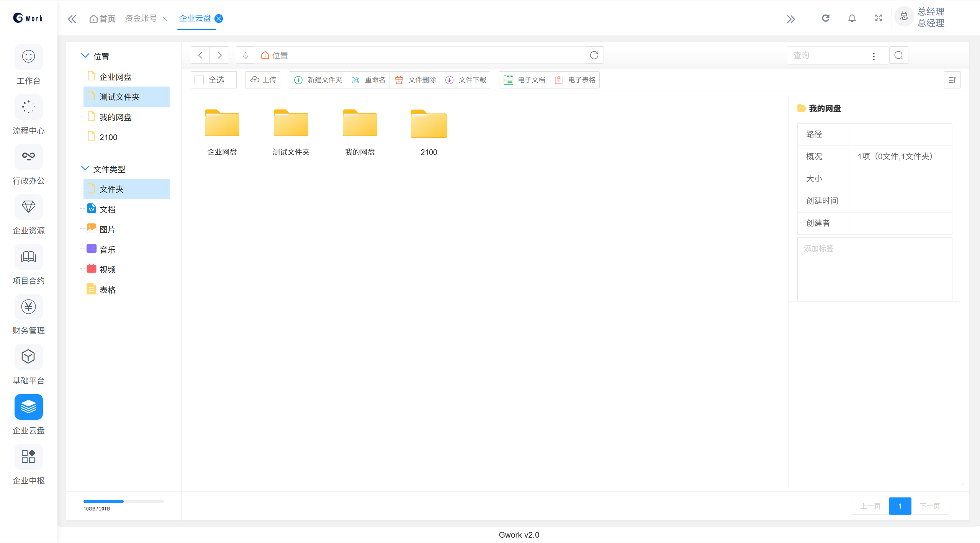Click the 添加标签 text area
The height and width of the screenshot is (543, 980).
coord(874,269)
